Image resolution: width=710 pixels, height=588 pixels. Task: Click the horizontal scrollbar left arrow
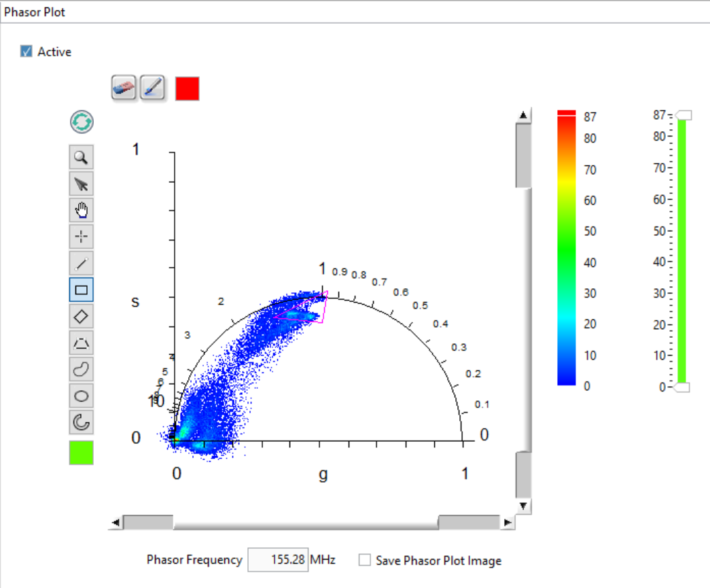pyautogui.click(x=116, y=522)
